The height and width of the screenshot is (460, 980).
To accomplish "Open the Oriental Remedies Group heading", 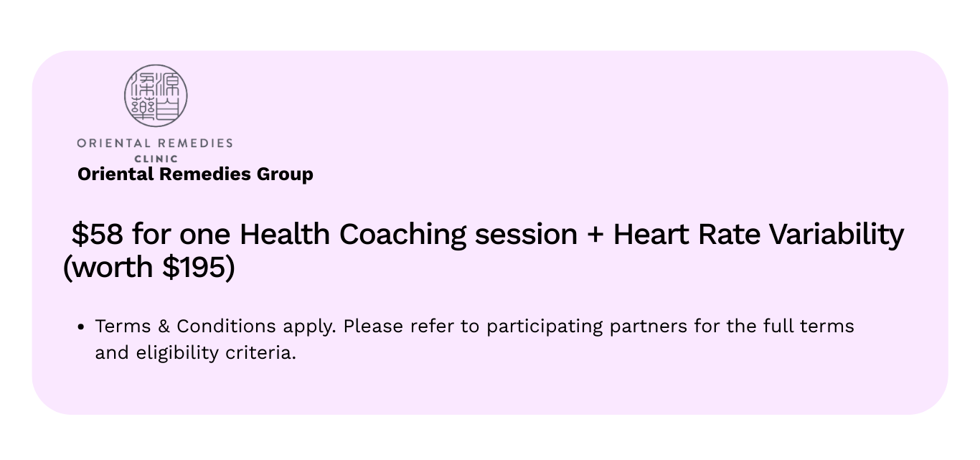I will coord(195,174).
